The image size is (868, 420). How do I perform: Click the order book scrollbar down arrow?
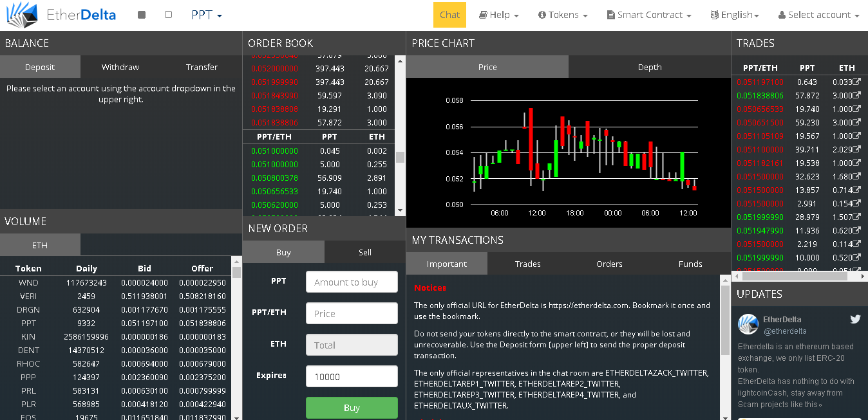[400, 210]
